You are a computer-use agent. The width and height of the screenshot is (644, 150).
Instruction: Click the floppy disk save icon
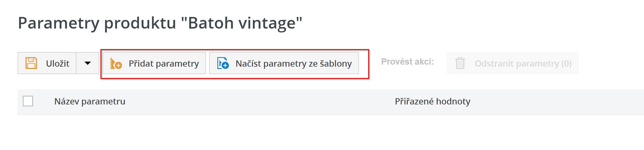coord(31,63)
